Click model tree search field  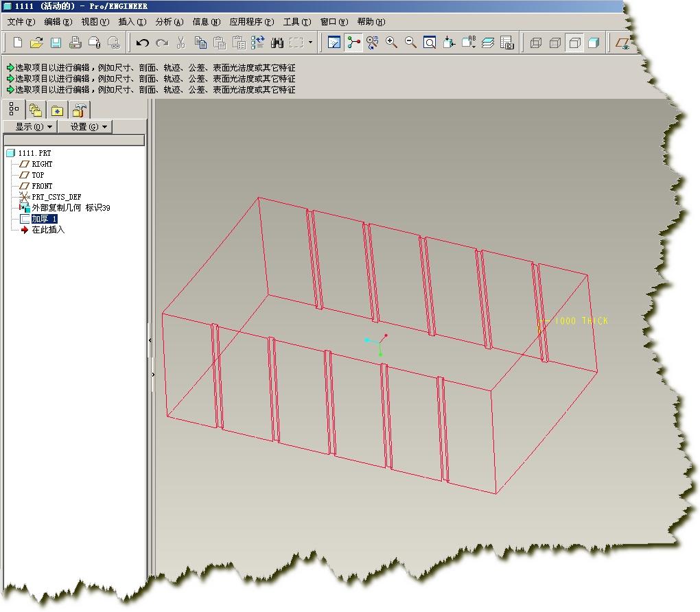click(74, 140)
